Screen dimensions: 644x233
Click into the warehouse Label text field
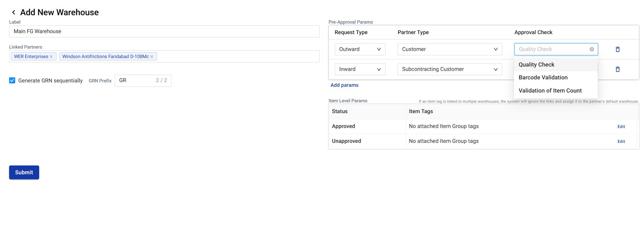pyautogui.click(x=164, y=31)
